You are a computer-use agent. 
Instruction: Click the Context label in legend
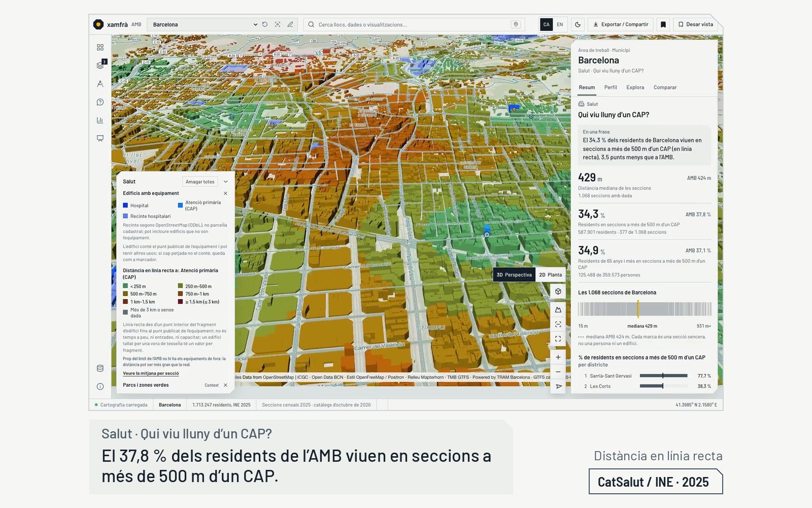pos(212,385)
